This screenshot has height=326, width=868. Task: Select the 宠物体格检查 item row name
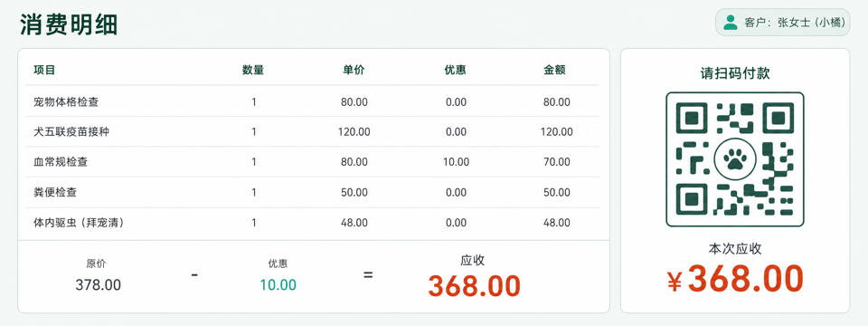66,102
